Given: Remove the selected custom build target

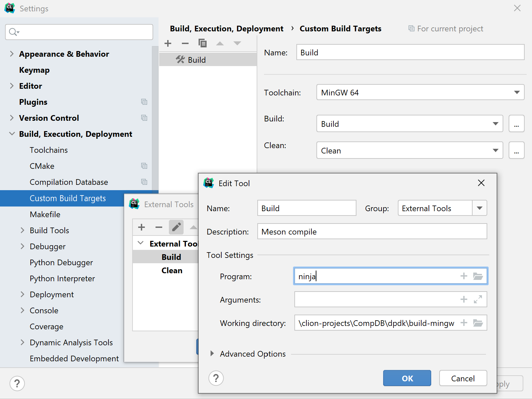Looking at the screenshot, I should click(x=185, y=43).
